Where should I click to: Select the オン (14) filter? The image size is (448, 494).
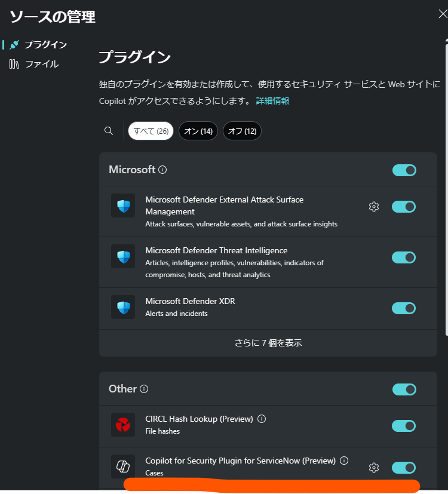coord(198,131)
